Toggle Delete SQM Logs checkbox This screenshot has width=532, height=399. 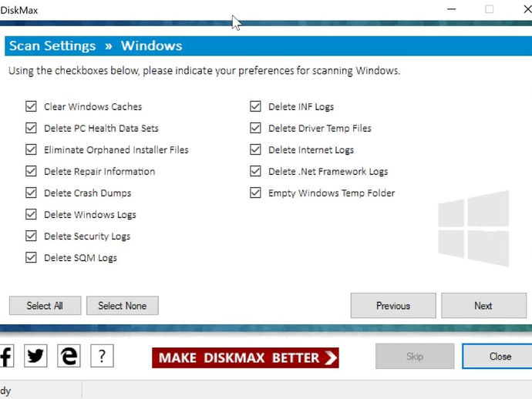click(31, 257)
